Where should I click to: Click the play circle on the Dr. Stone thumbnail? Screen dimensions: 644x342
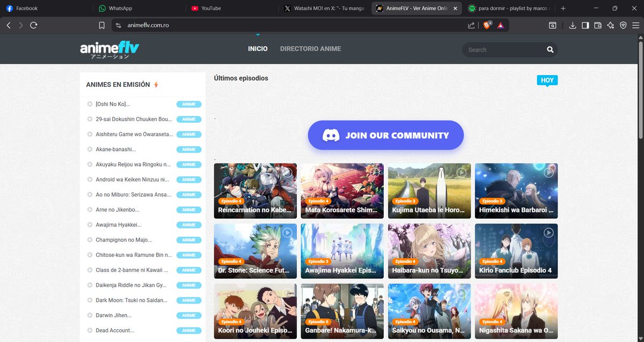click(288, 233)
